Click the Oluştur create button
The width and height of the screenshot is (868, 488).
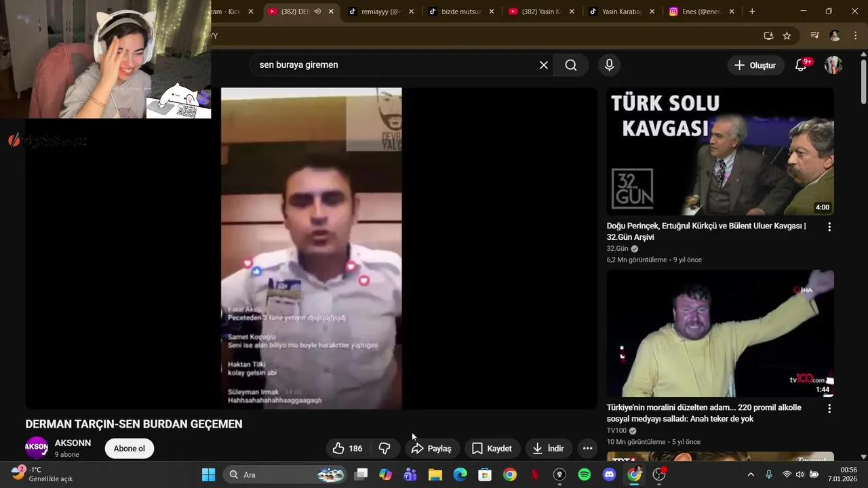click(755, 66)
